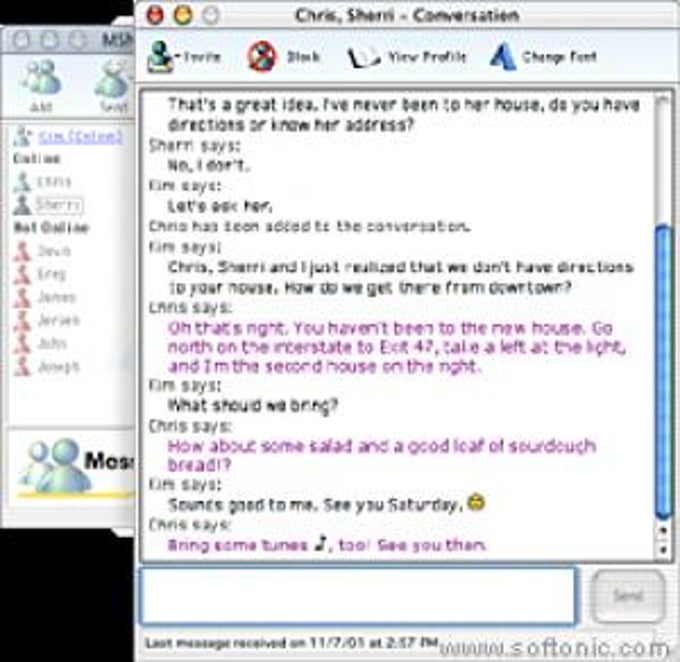Select offline contact John in MSN list
Viewport: 680px width, 662px height.
tap(52, 344)
